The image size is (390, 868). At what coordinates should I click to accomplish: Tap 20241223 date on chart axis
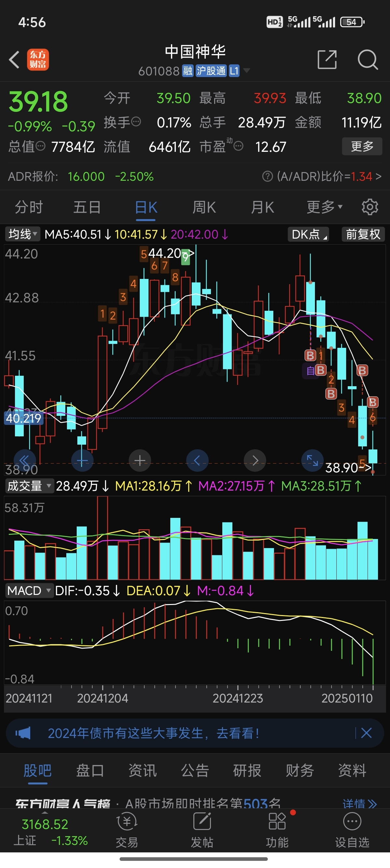click(x=238, y=698)
